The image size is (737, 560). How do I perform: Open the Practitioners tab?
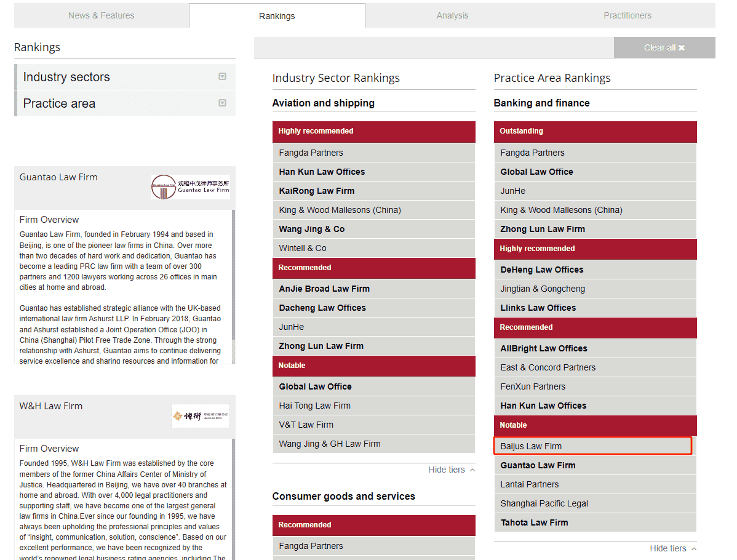coord(627,15)
